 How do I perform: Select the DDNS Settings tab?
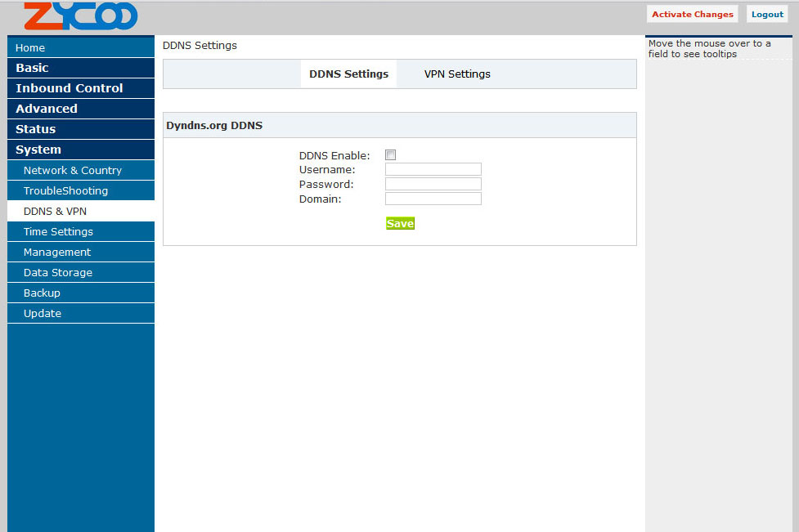[348, 74]
